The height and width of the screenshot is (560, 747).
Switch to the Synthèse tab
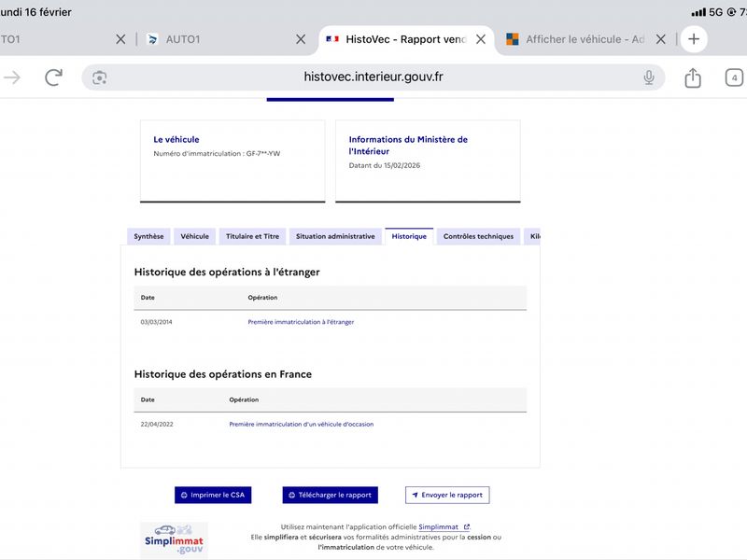coord(148,237)
